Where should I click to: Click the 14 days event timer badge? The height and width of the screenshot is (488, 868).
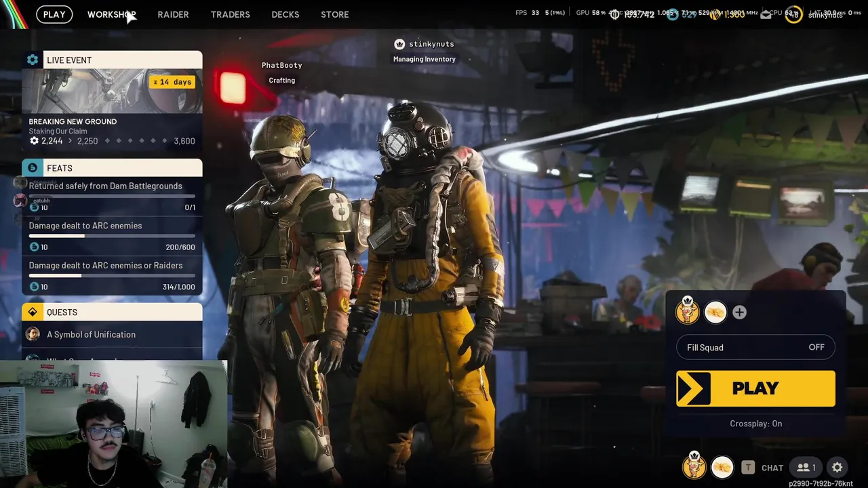[172, 82]
